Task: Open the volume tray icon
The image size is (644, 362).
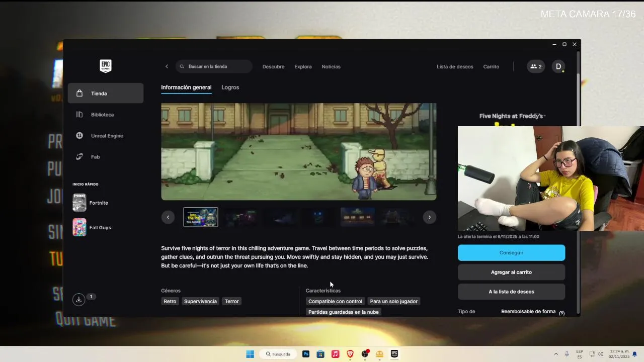Action: 600,354
